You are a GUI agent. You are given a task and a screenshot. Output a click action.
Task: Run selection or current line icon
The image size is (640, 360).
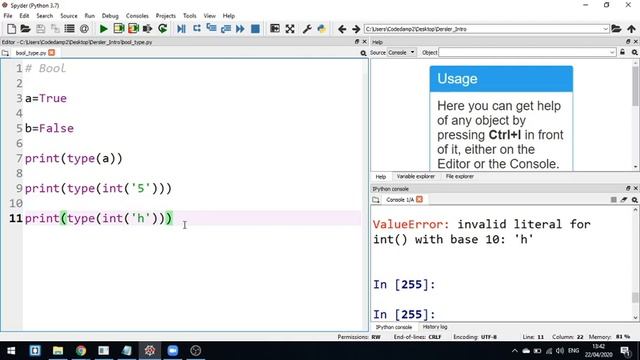(x=147, y=29)
